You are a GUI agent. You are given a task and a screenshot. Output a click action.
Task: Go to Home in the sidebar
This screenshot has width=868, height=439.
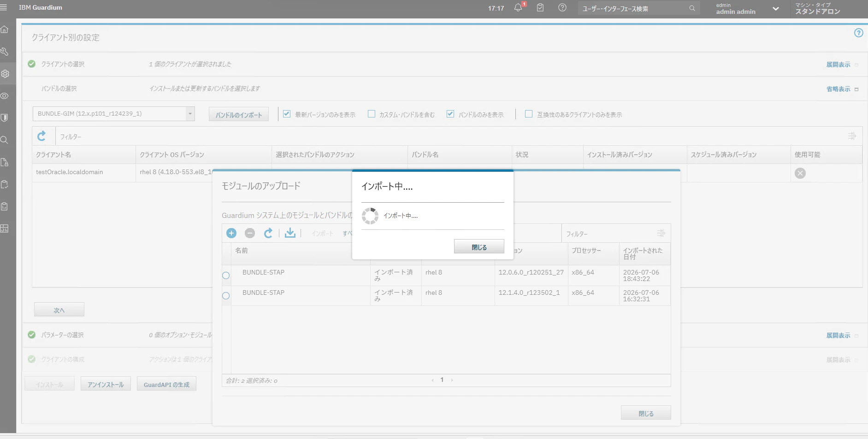tap(5, 29)
